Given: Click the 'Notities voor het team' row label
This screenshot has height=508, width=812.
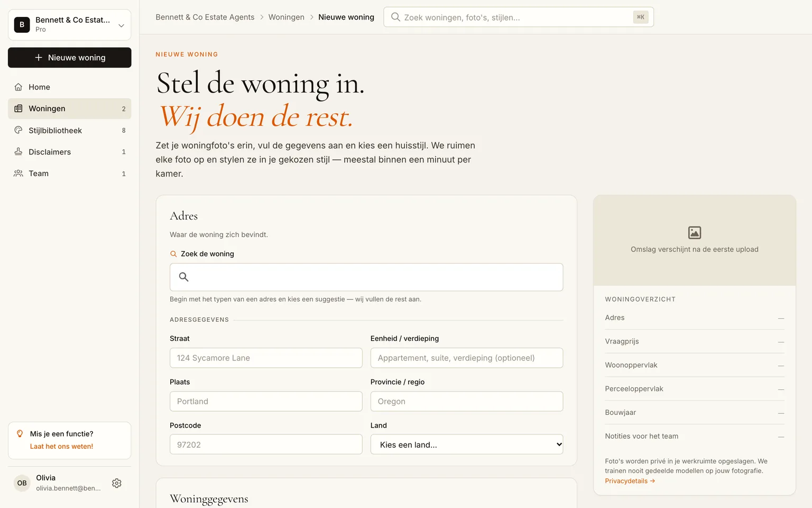Looking at the screenshot, I should tap(642, 436).
